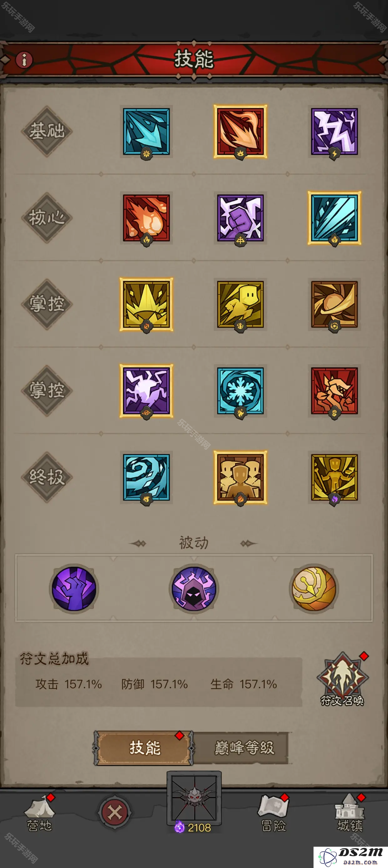Viewport: 388px width, 868px height.
Task: Select the brown three-figures clone ultimate skill
Action: tap(240, 477)
